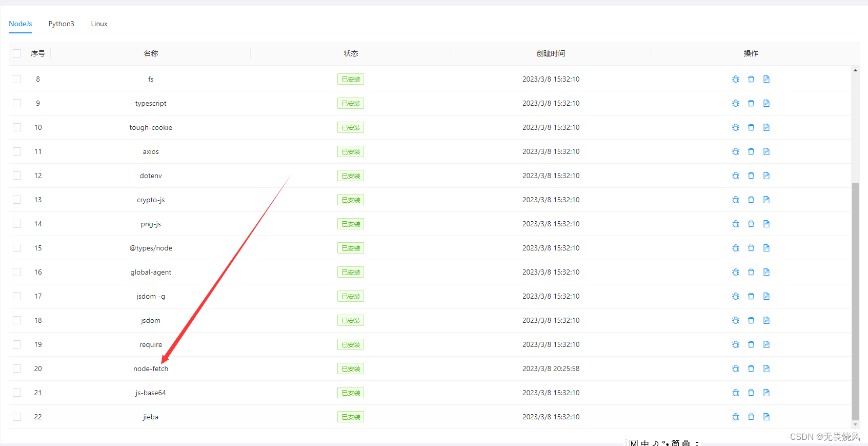Image resolution: width=868 pixels, height=446 pixels.
Task: Delete axios using its trash icon
Action: tap(751, 151)
